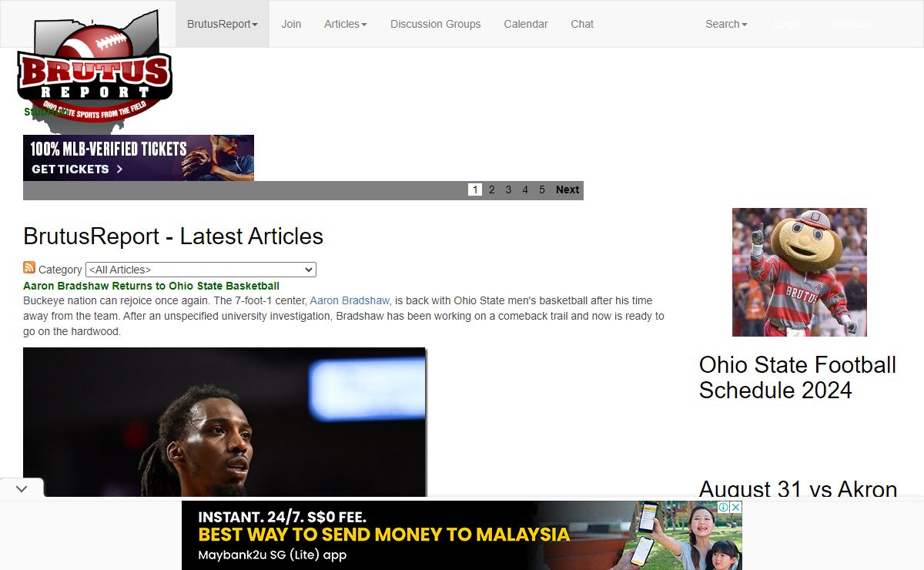Go to page 5 of articles

click(542, 189)
